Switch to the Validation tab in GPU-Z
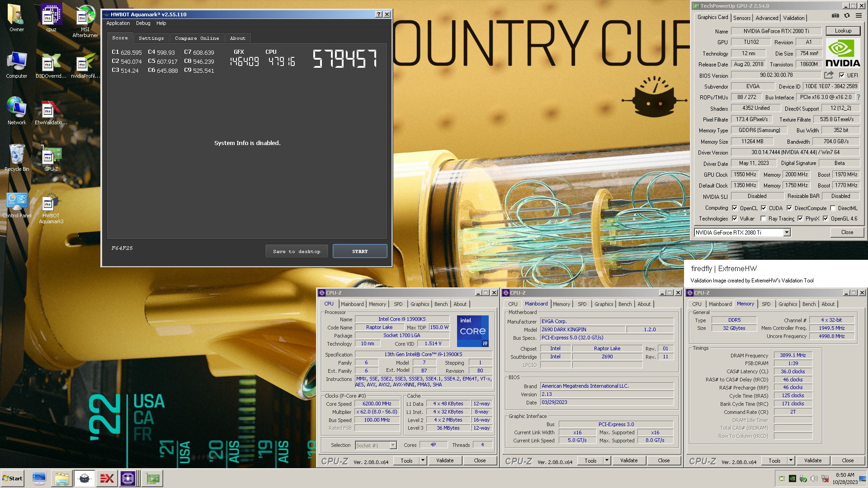 [794, 18]
